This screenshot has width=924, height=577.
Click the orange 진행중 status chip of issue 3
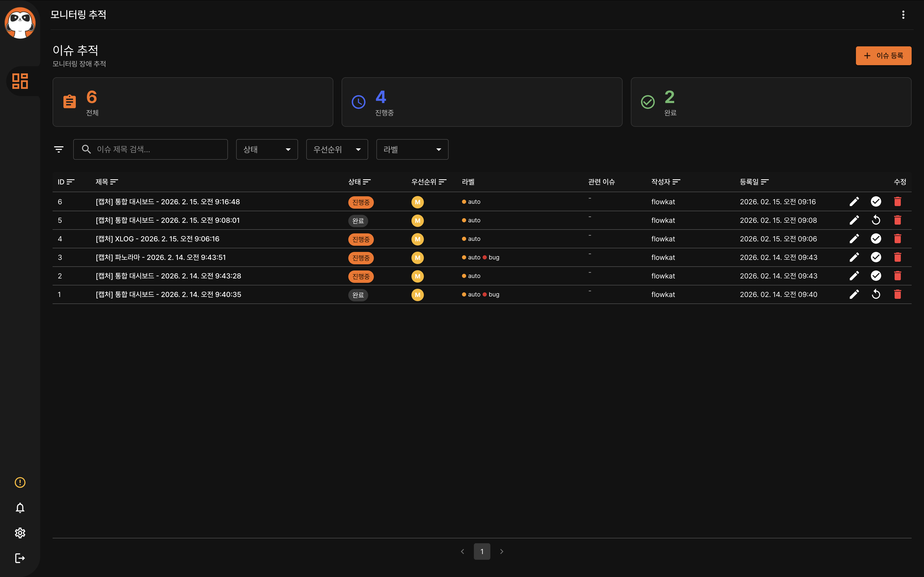click(x=360, y=258)
